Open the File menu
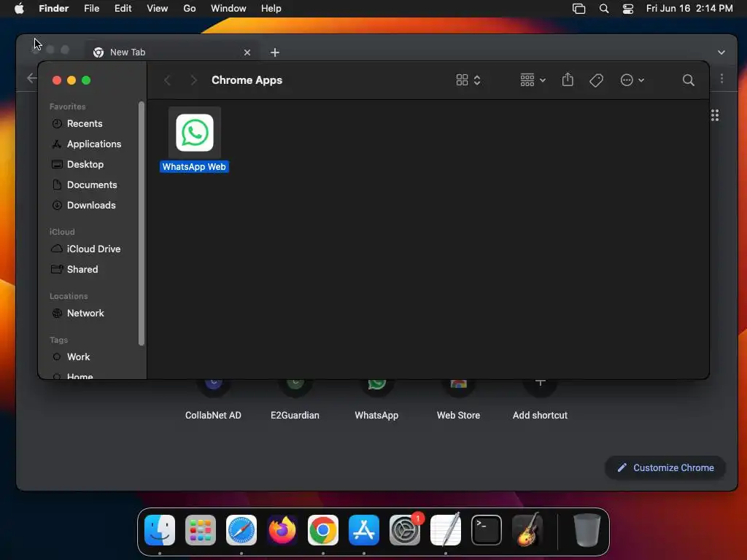The width and height of the screenshot is (747, 560). 91,9
